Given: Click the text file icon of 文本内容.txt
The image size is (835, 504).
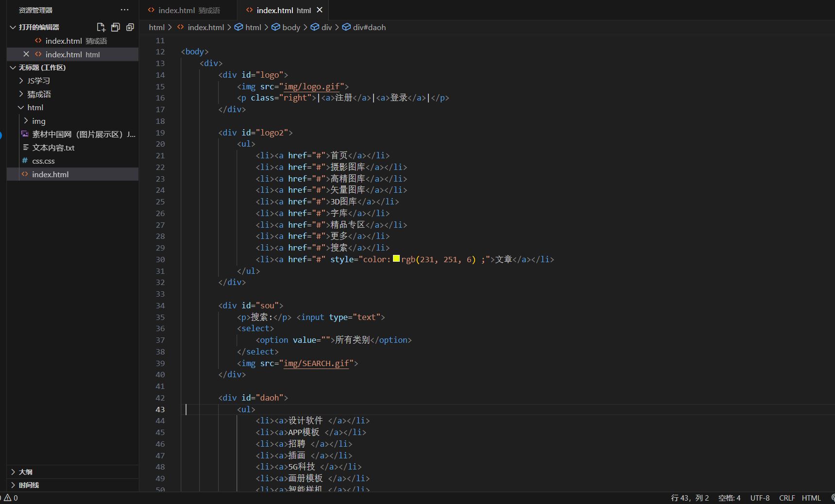Looking at the screenshot, I should 25,148.
